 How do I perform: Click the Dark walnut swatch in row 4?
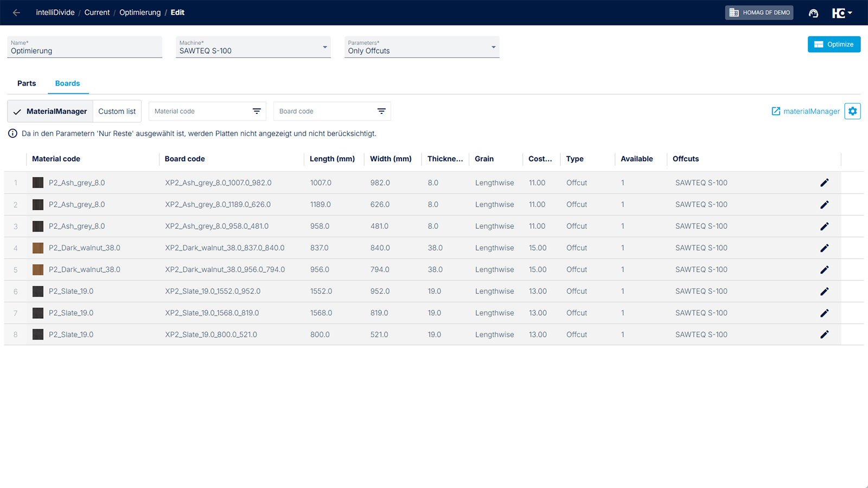[38, 248]
